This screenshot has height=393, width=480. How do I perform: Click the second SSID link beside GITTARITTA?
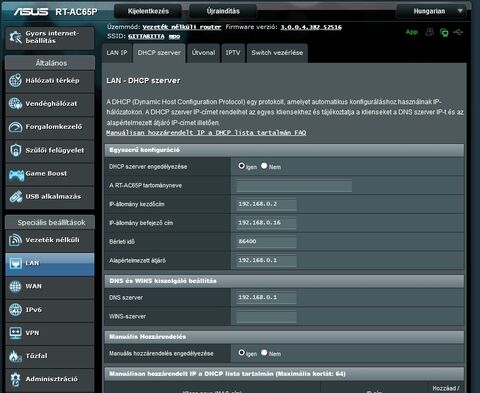(174, 37)
